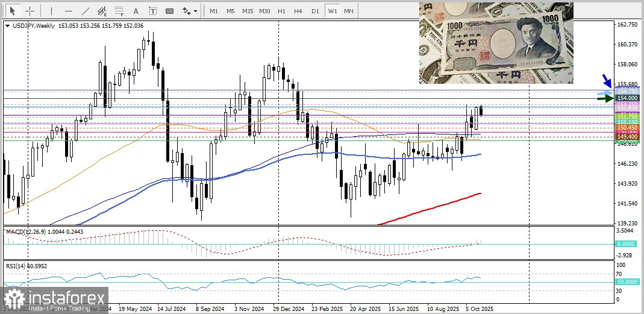Click the 150.450 price level label
The height and width of the screenshot is (314, 644).
tap(627, 128)
